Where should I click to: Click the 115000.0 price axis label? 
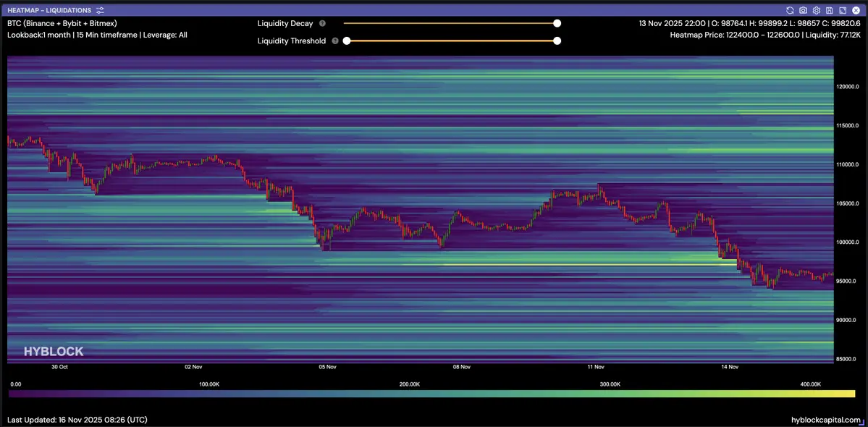click(848, 125)
